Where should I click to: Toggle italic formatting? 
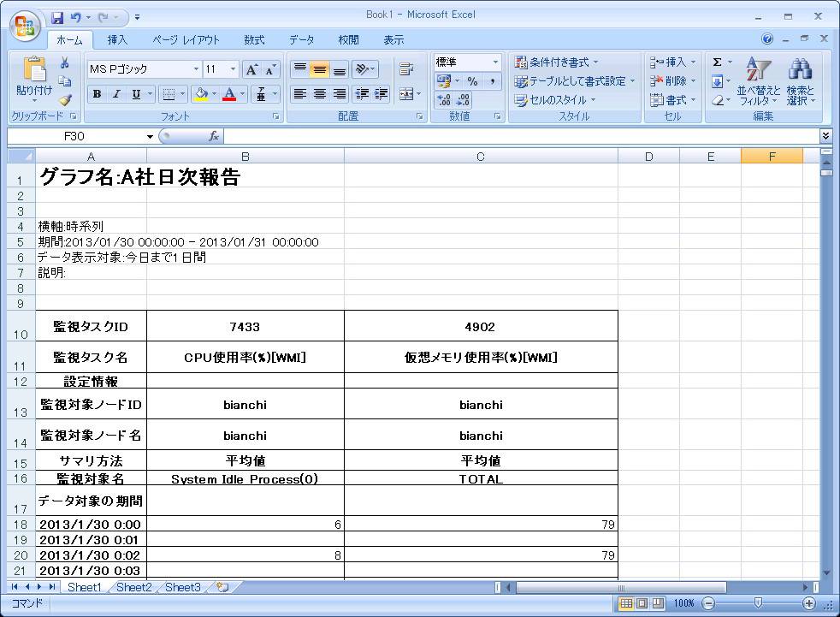(x=116, y=94)
